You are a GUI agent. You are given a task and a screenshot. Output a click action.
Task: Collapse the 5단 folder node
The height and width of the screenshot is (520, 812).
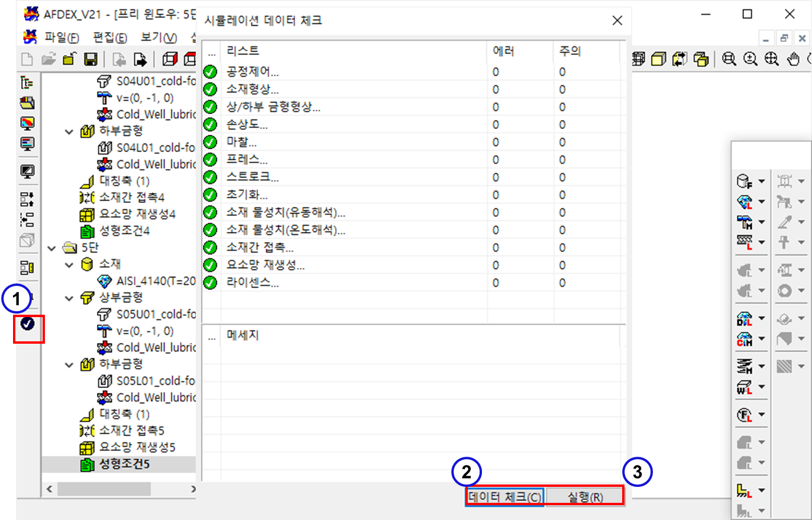coord(52,248)
